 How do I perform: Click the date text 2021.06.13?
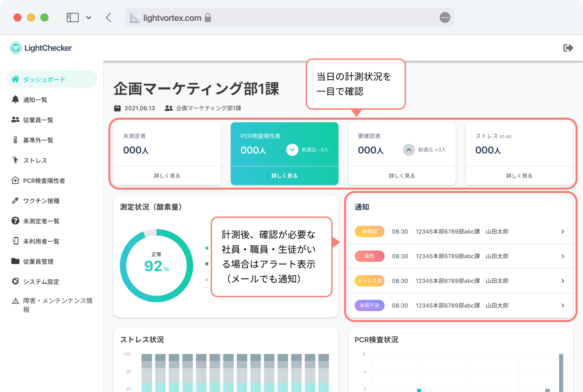[x=140, y=108]
